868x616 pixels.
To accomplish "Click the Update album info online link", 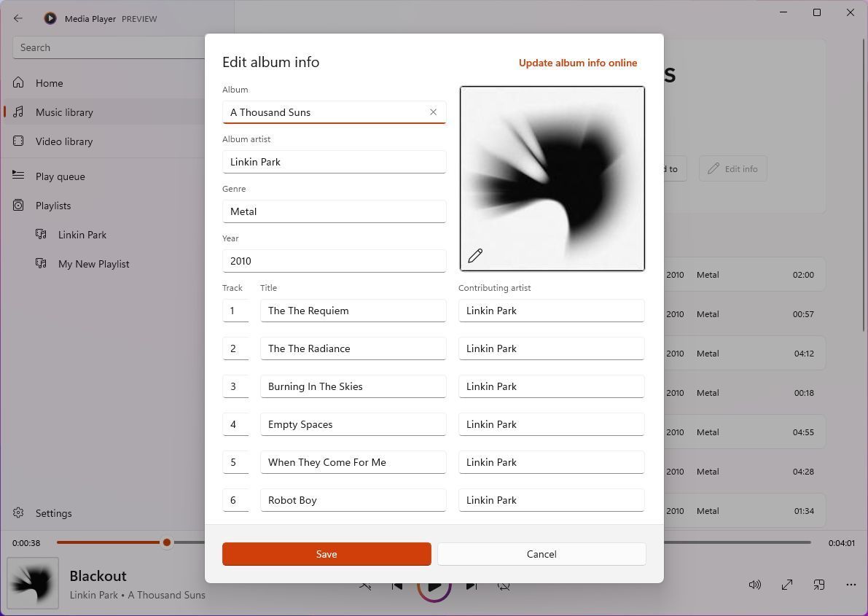I will click(578, 63).
